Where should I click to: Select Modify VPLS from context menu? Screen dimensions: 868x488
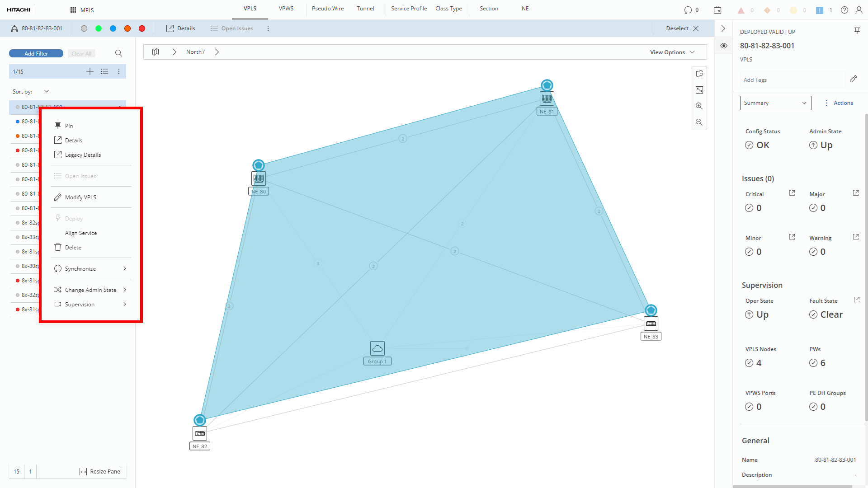point(80,197)
